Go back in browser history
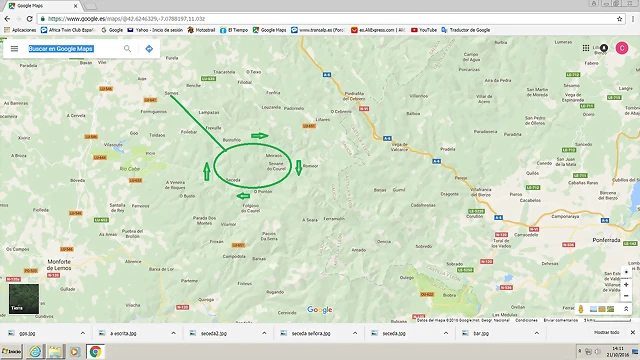This screenshot has height=360, width=640. coord(7,19)
